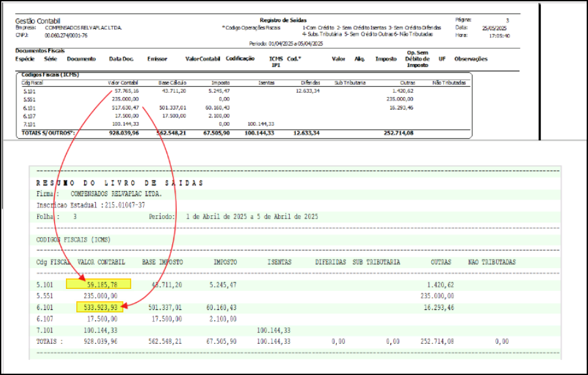Screen dimensions: 588x375
Task: Click the 'ICMS IPI' column header
Action: [x=276, y=62]
